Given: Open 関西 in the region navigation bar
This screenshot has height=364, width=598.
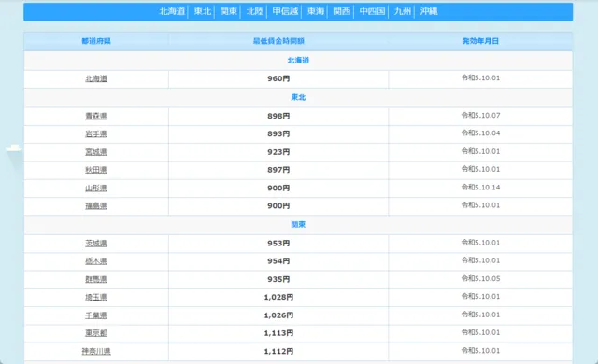Looking at the screenshot, I should coord(341,11).
